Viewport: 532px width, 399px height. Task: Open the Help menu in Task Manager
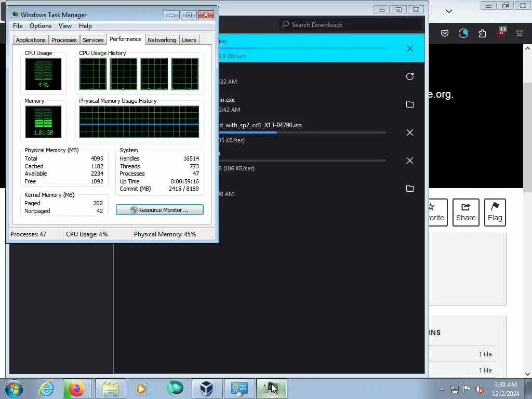click(86, 26)
